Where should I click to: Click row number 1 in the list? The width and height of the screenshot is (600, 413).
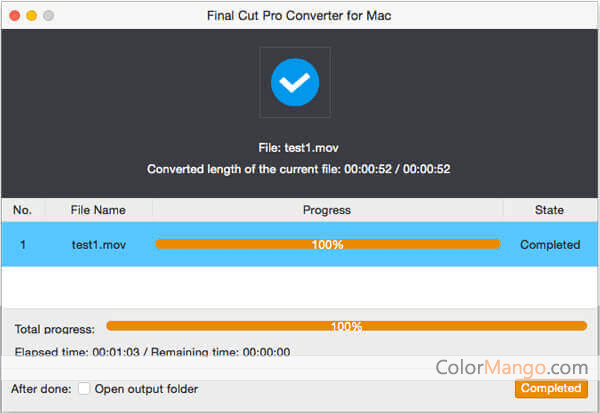(x=22, y=244)
